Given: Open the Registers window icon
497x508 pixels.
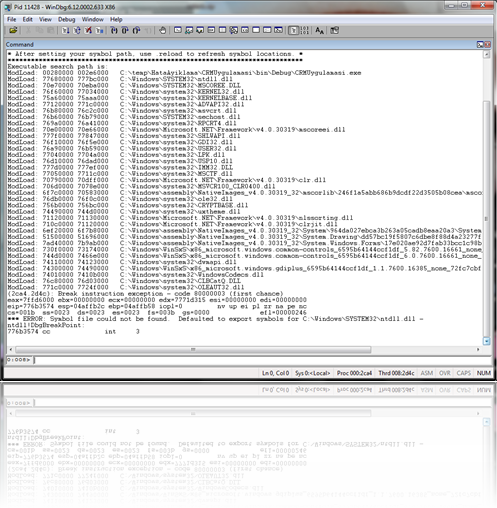Looking at the screenshot, I should point(211,30).
